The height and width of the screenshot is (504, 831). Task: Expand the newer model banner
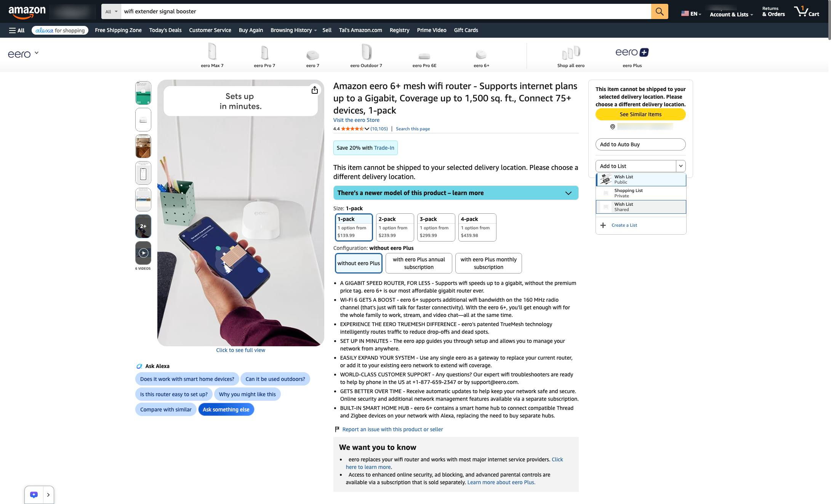coord(456,193)
